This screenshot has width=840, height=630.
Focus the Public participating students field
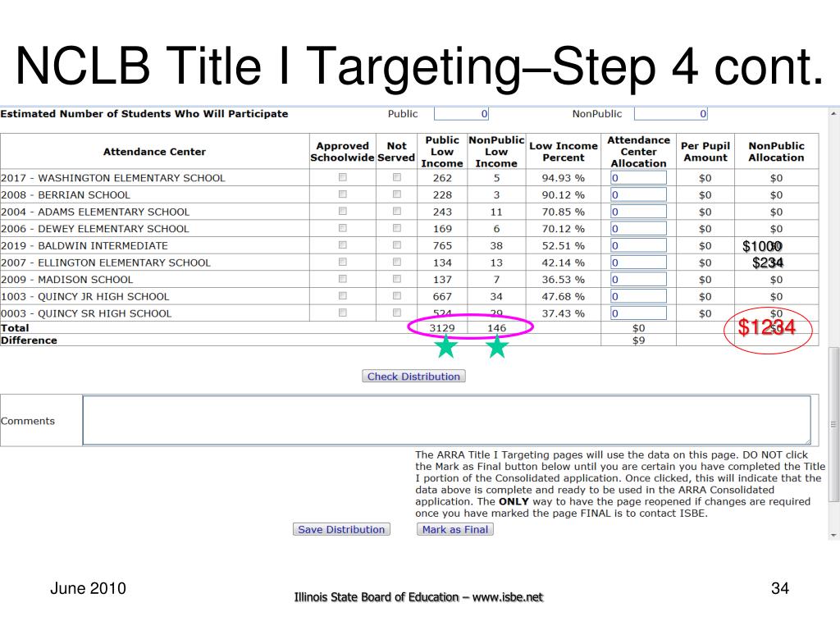[x=461, y=113]
